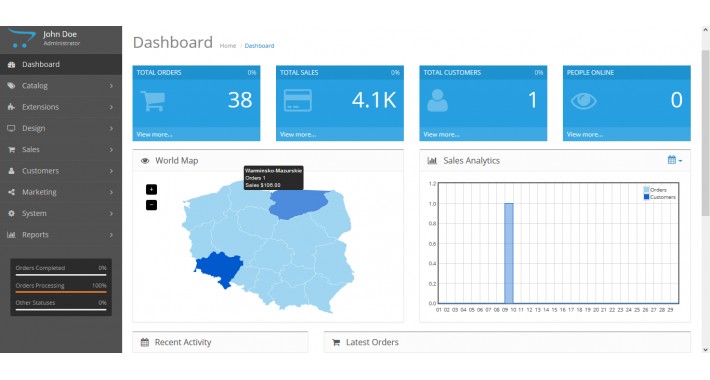Click the Orders legend color swatch

646,190
